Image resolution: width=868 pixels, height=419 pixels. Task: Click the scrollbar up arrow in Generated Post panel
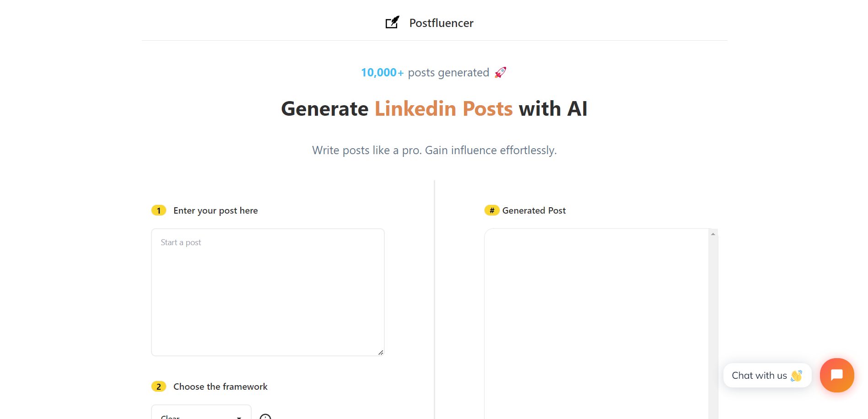point(713,233)
